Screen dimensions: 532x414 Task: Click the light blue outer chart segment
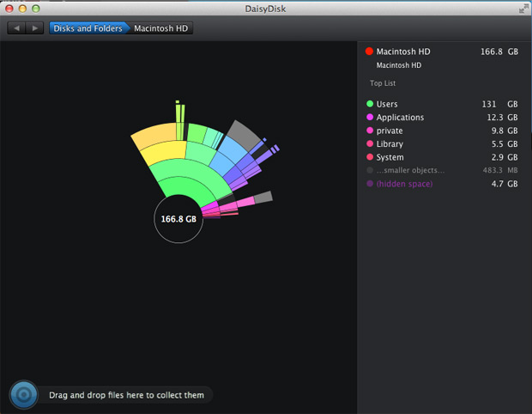point(233,149)
